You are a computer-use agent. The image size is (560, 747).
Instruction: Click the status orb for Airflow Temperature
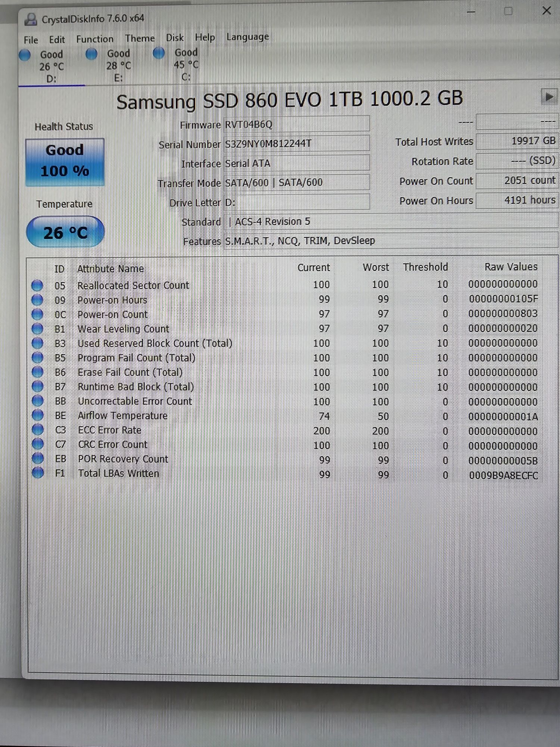click(37, 415)
